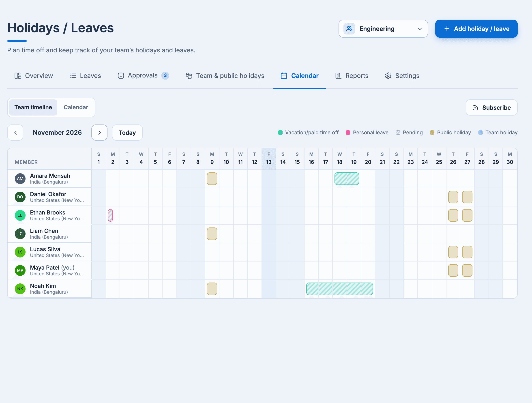Viewport: 532px width, 403px height.
Task: Select the Calendar tab in navigation
Action: [x=299, y=76]
